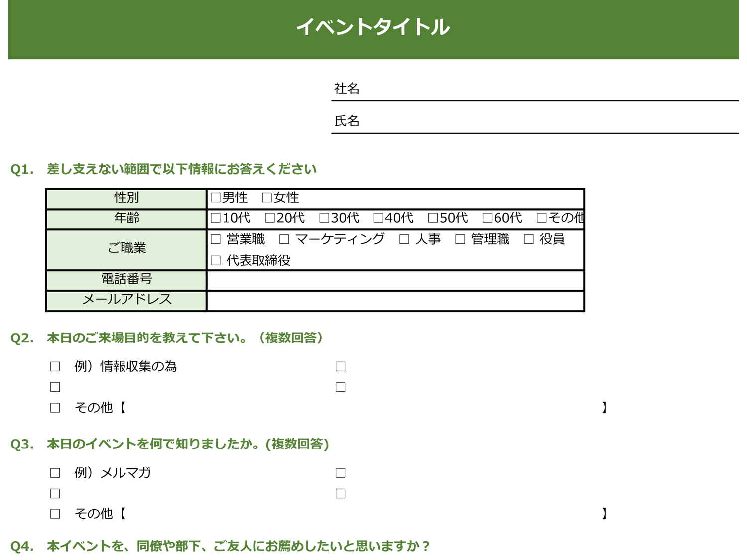Check the 男性 checkbox
The height and width of the screenshot is (560, 747).
click(216, 198)
